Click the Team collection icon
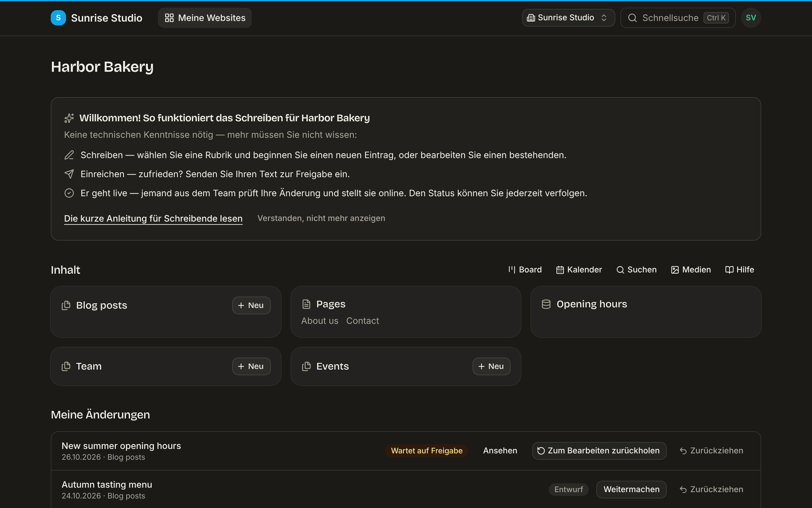 tap(66, 366)
